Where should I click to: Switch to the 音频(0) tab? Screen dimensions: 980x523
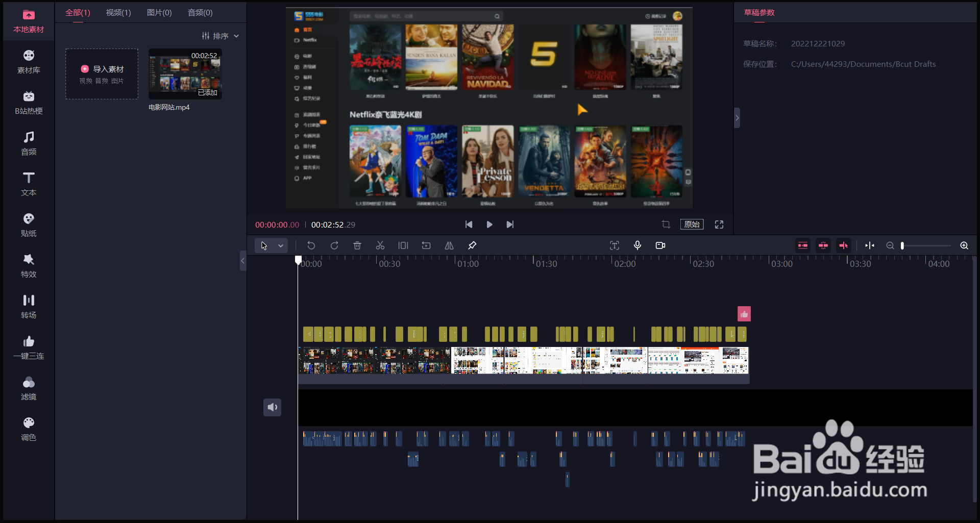pyautogui.click(x=200, y=13)
